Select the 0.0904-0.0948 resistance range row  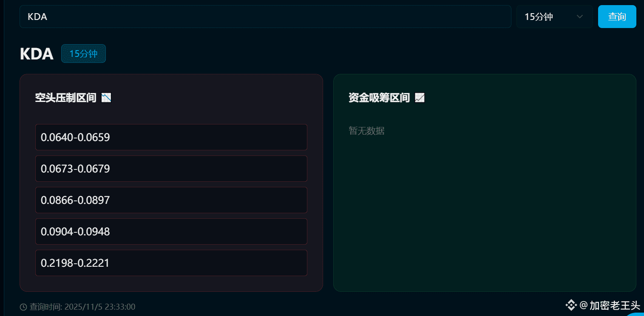(x=171, y=231)
